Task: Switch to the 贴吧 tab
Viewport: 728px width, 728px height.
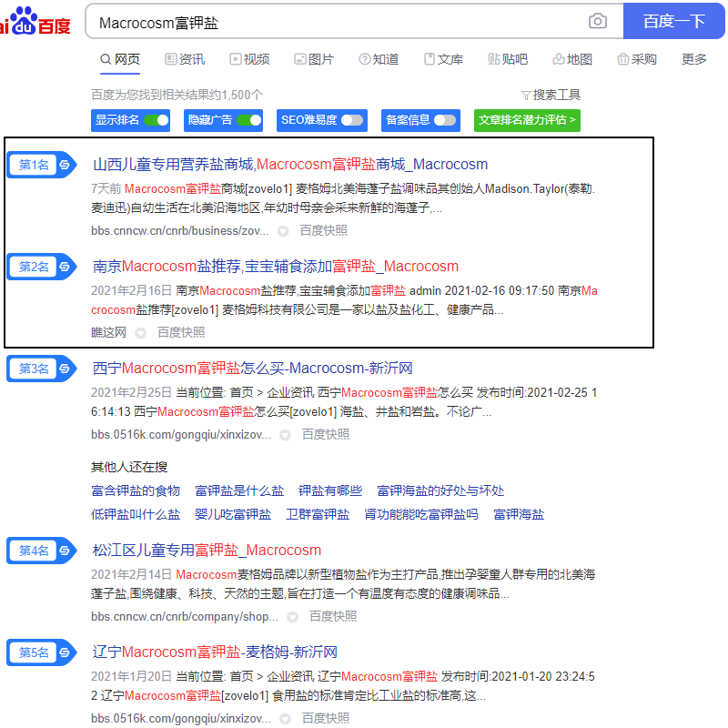Action: point(508,59)
